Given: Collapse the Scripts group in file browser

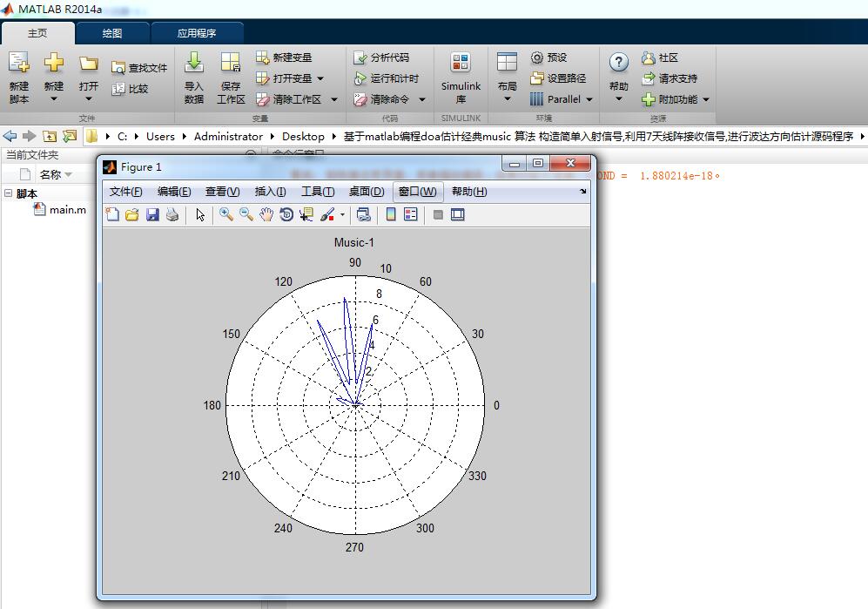Looking at the screenshot, I should click(x=9, y=193).
